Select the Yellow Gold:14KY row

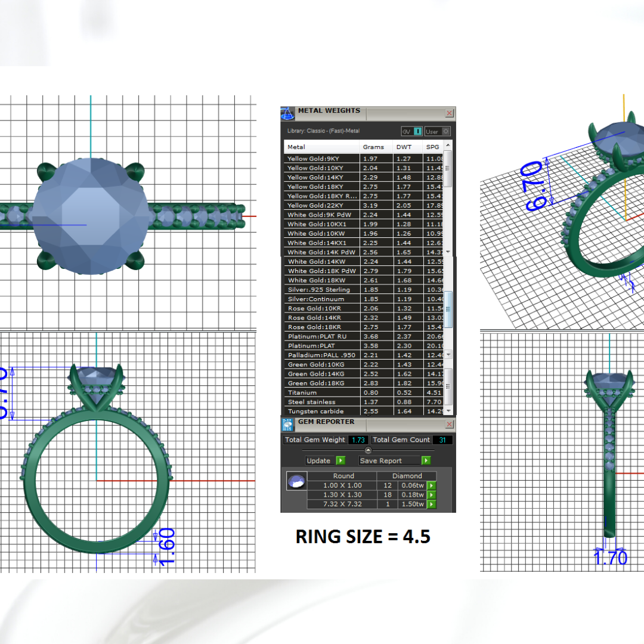pyautogui.click(x=322, y=178)
